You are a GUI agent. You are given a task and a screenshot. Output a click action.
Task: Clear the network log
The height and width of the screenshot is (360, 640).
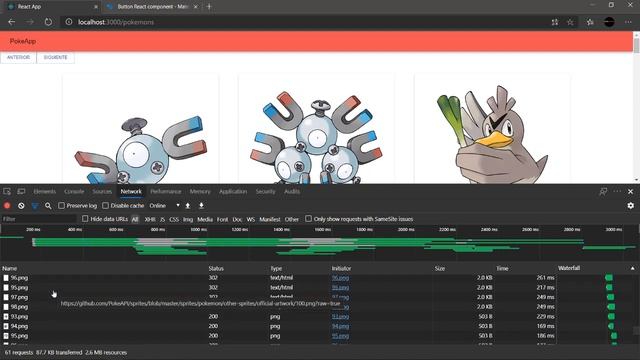[21, 206]
